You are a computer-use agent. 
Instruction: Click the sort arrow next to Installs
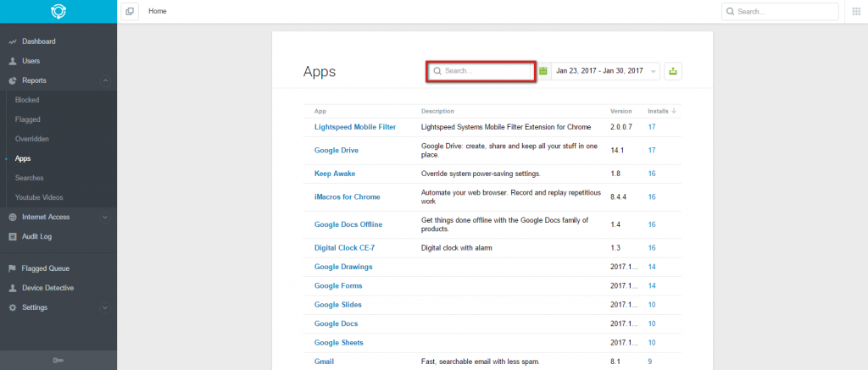pos(674,111)
